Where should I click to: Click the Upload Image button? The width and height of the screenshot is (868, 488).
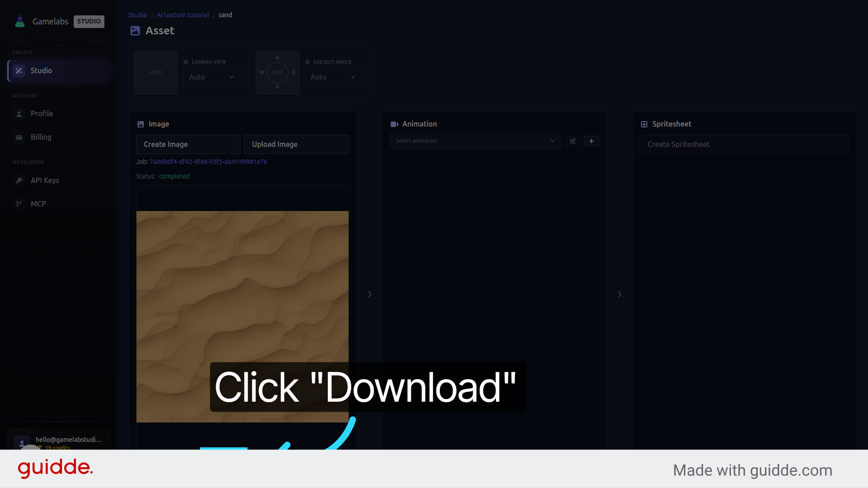coord(297,145)
